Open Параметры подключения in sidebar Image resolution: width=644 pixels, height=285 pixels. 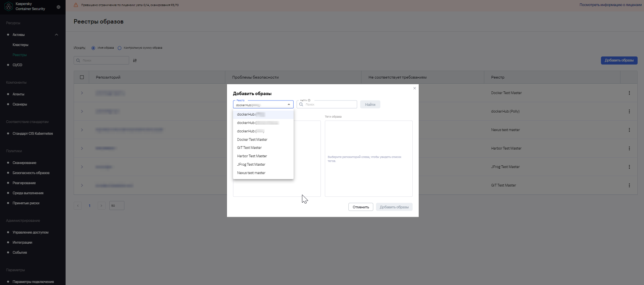pos(33,282)
